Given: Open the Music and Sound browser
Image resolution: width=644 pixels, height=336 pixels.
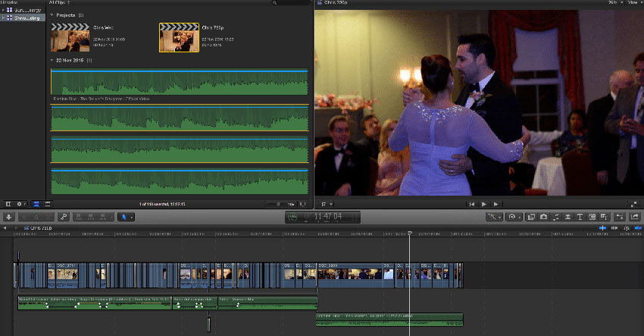Looking at the screenshot, I should (555, 217).
